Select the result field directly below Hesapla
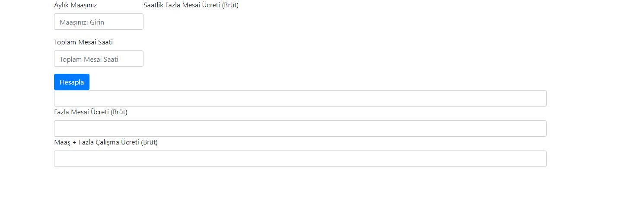Viewport: 644px width, 204px height. coord(300,98)
